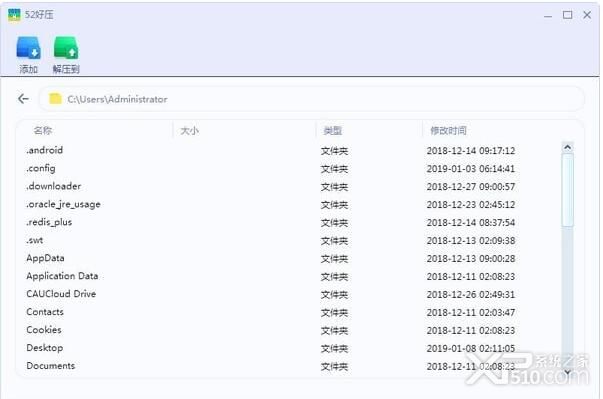The image size is (603, 399).
Task: Click date 2018-12-27 09:00:57
Action: [471, 187]
